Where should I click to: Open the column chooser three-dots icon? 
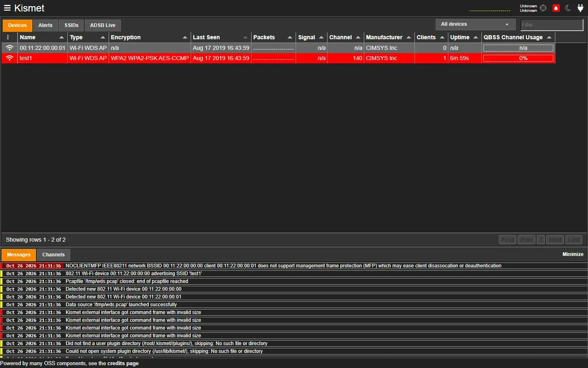(x=8, y=37)
